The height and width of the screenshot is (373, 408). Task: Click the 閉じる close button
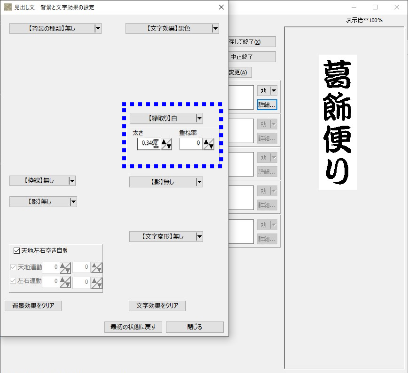click(195, 327)
